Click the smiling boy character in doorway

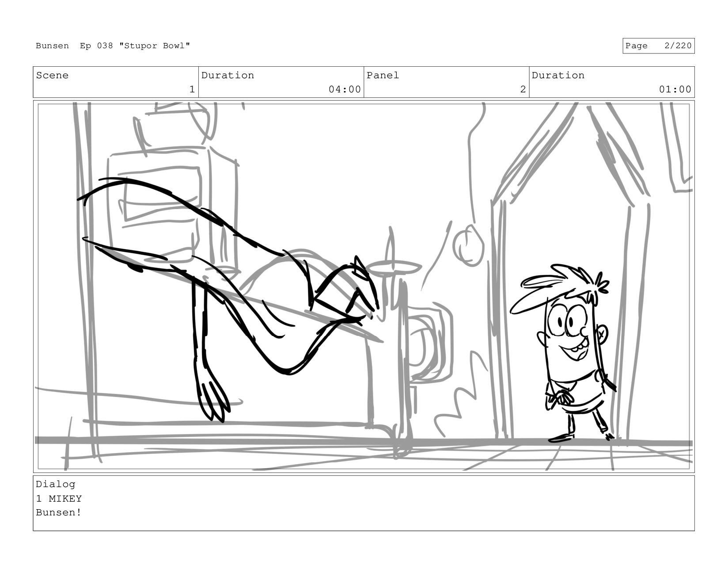[563, 353]
